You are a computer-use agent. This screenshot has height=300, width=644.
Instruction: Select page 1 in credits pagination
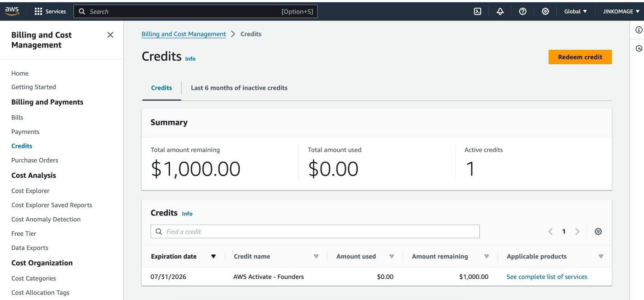click(563, 231)
